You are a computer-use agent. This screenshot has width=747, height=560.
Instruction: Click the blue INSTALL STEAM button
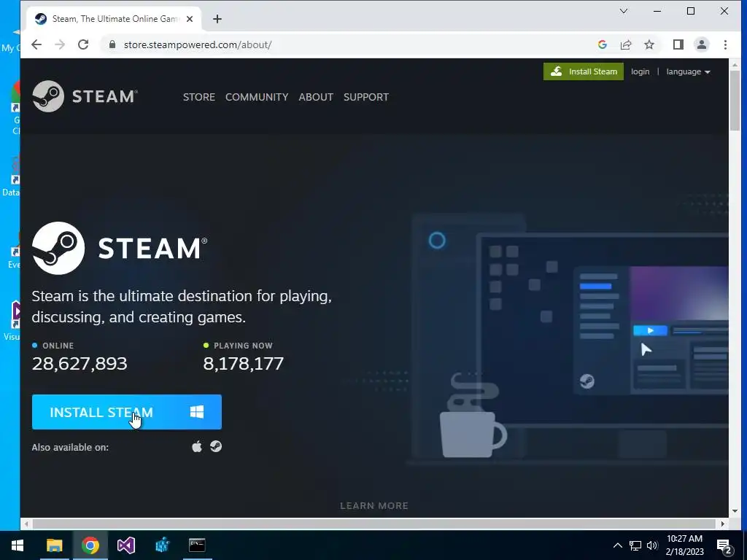coord(127,412)
